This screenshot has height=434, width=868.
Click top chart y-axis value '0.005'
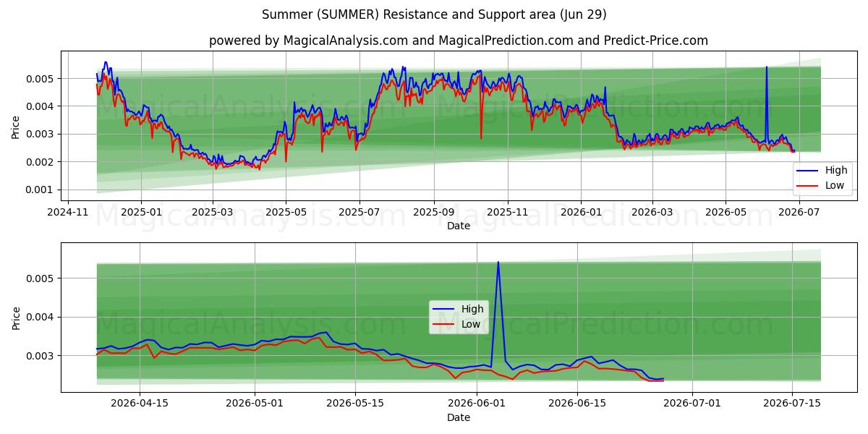coord(41,78)
